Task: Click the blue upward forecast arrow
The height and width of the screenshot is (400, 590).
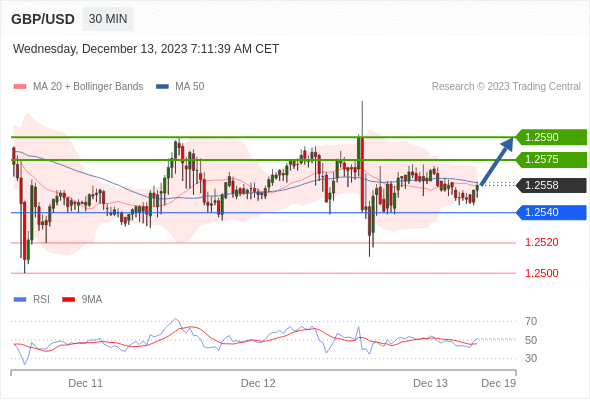Action: pyautogui.click(x=496, y=161)
